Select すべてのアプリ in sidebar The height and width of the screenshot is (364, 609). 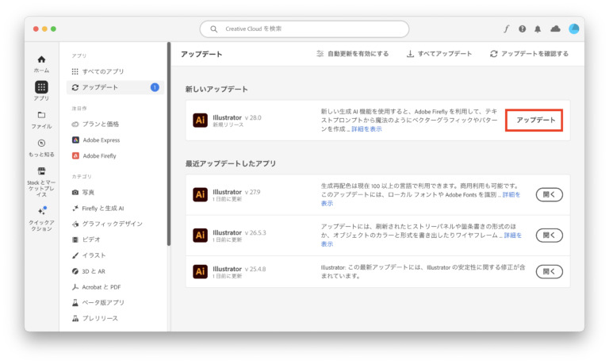(x=115, y=71)
